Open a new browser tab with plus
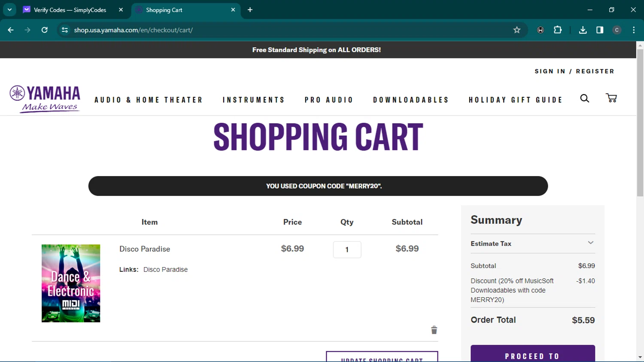The height and width of the screenshot is (362, 644). [250, 9]
